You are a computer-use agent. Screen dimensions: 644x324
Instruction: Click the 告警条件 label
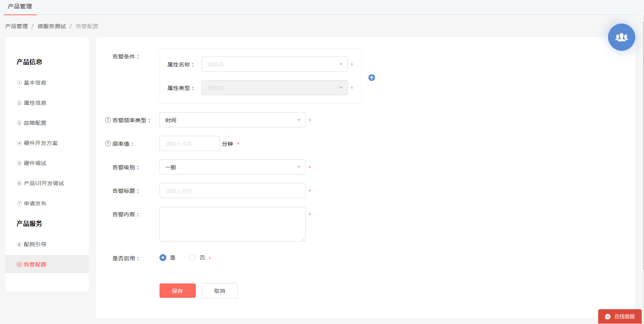coord(126,57)
